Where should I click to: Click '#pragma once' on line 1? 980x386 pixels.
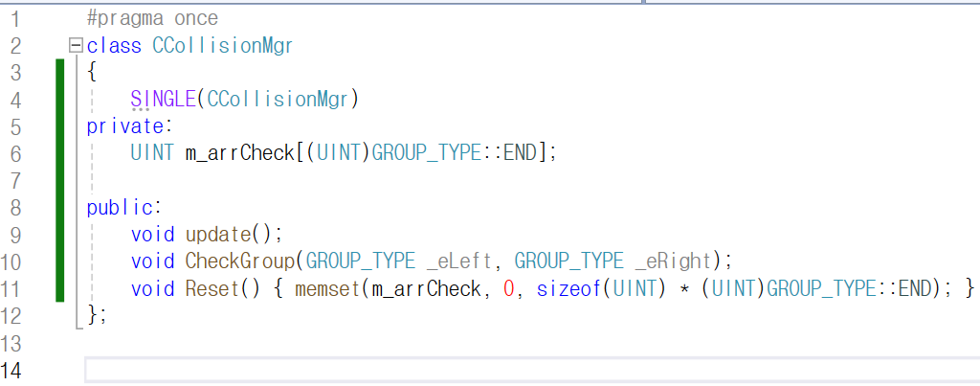click(152, 19)
